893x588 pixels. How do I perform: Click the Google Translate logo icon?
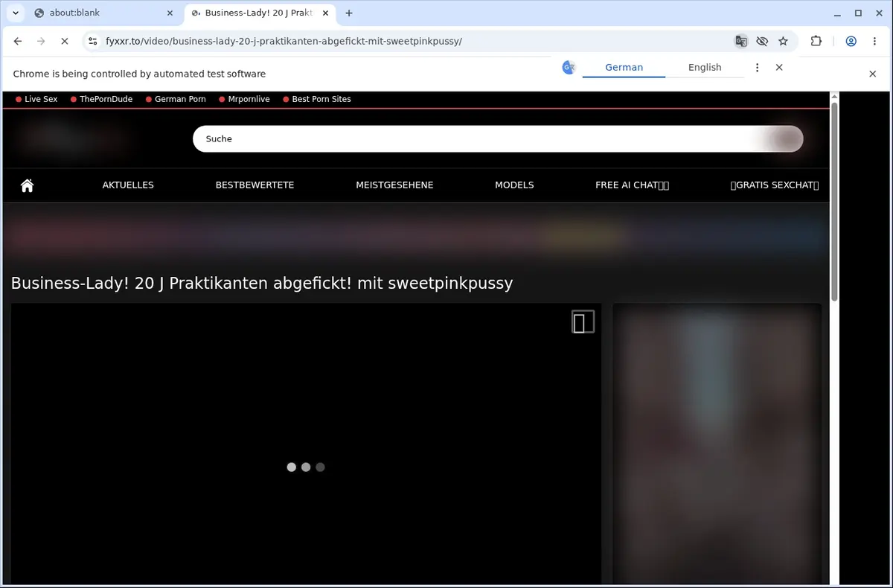[x=569, y=67]
